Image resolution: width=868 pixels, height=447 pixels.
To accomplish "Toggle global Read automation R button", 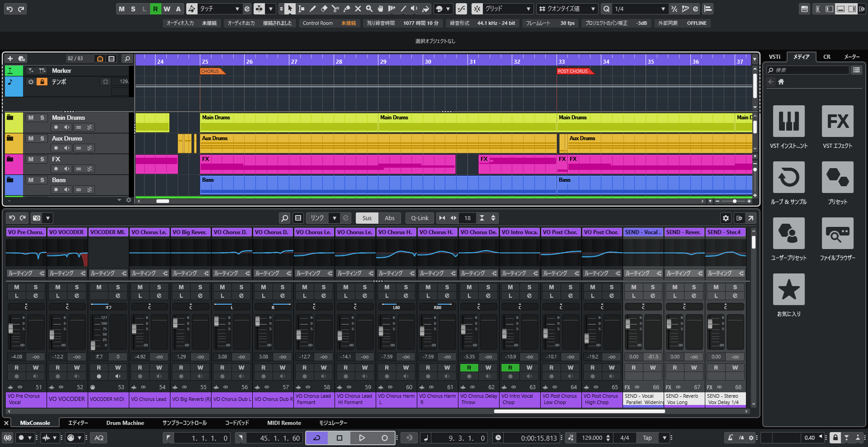I will pos(156,9).
